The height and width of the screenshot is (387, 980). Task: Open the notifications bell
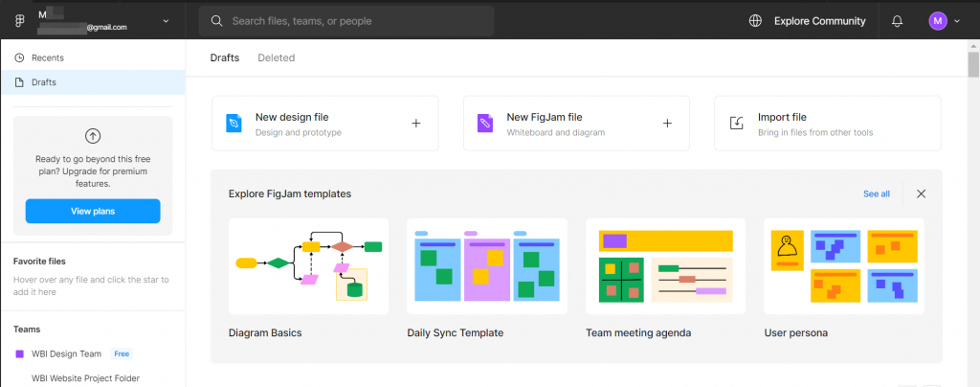pyautogui.click(x=897, y=20)
